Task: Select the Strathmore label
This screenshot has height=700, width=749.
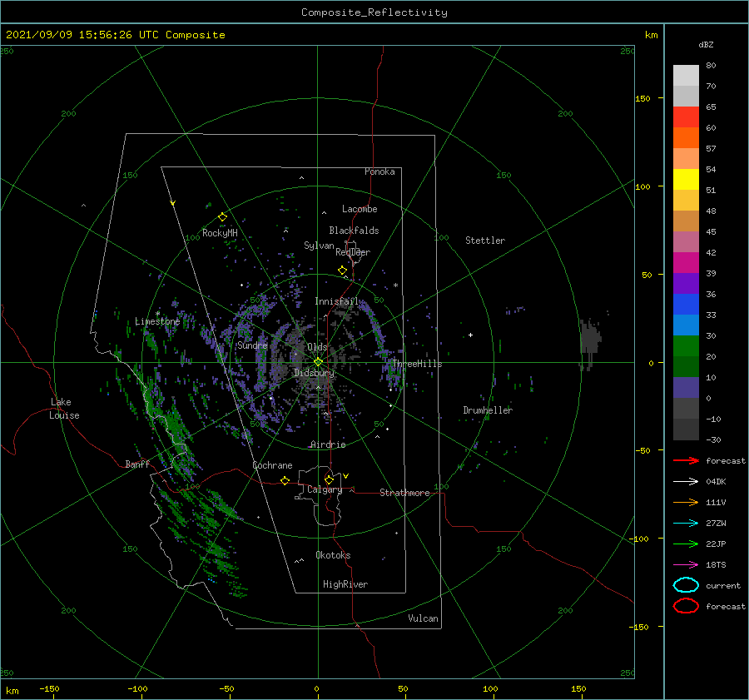Action: click(x=404, y=493)
